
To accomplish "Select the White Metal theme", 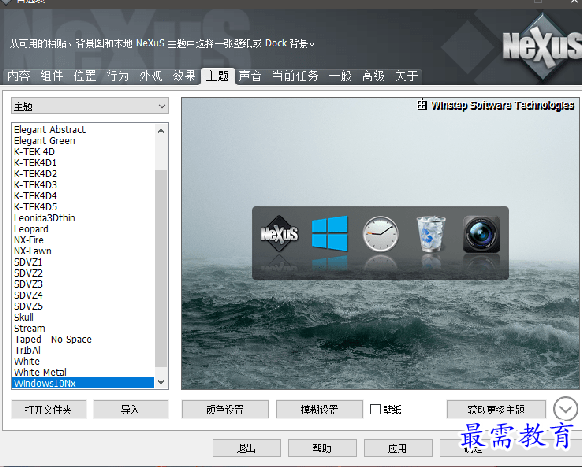I will (x=83, y=372).
